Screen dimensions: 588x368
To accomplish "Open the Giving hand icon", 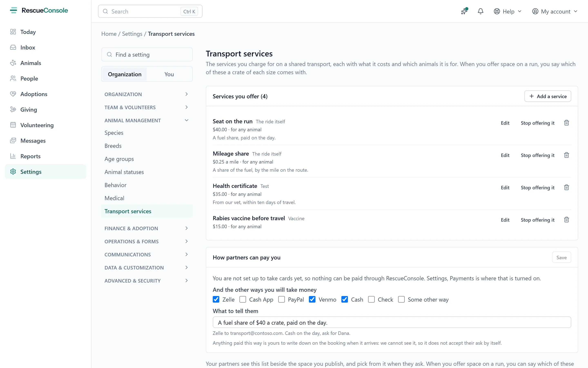I will tap(13, 110).
